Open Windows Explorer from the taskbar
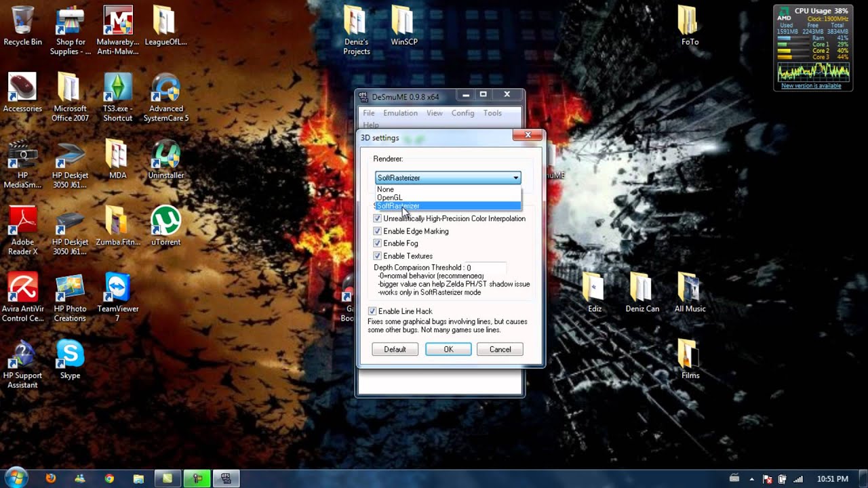 click(x=139, y=479)
